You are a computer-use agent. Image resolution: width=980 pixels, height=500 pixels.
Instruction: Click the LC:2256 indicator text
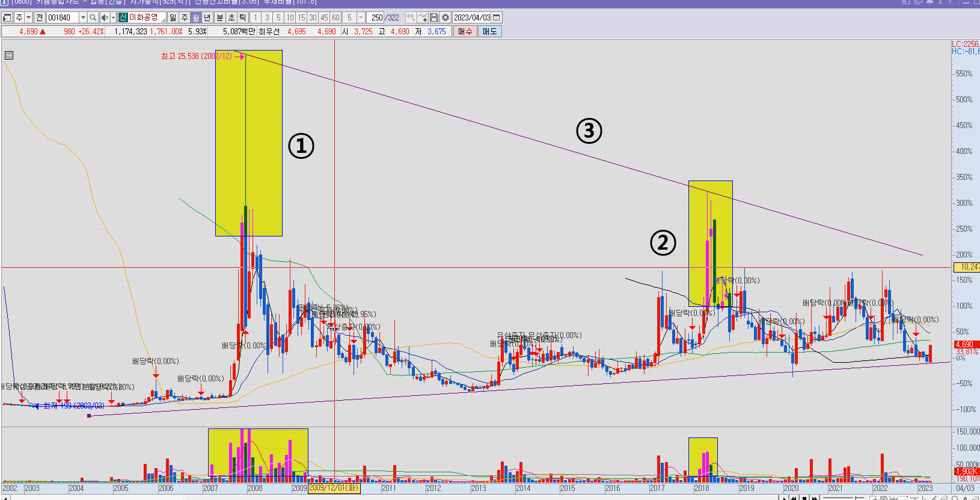pos(966,44)
